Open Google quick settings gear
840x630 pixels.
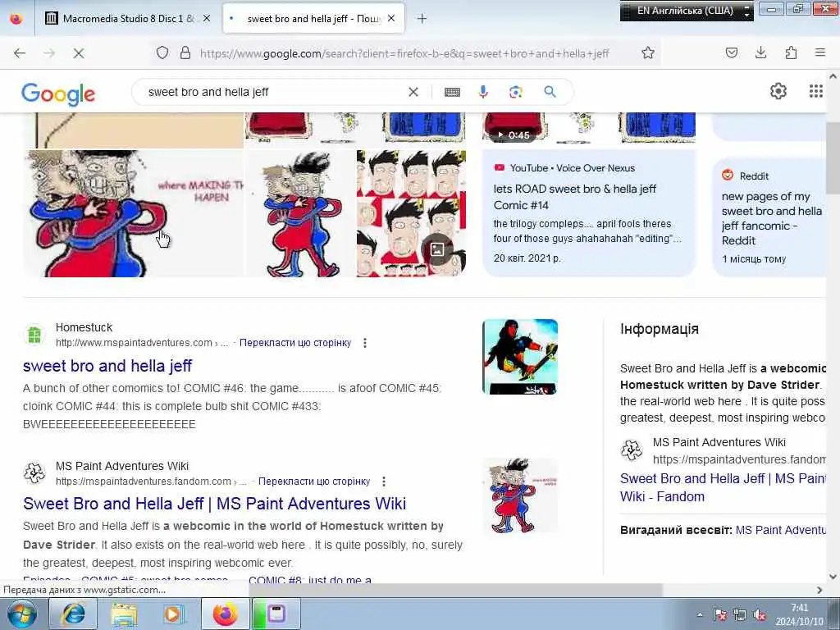[778, 92]
